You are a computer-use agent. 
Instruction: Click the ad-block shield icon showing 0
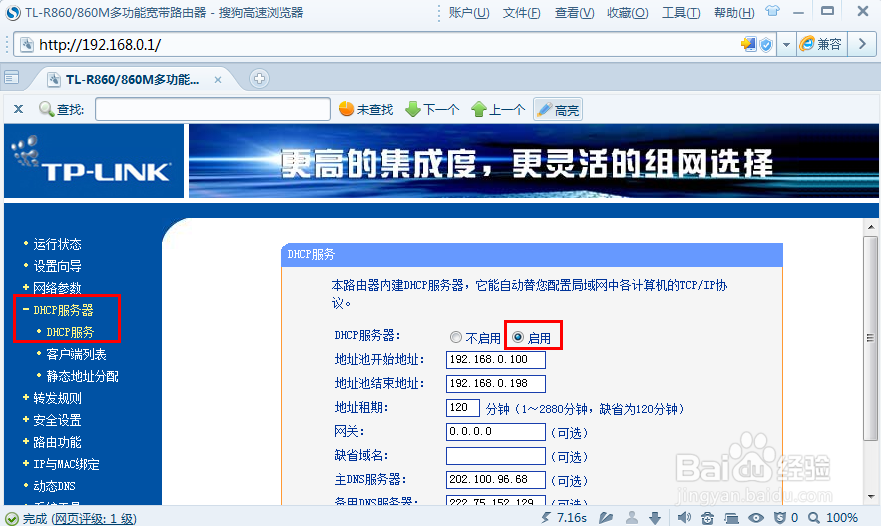pyautogui.click(x=779, y=518)
